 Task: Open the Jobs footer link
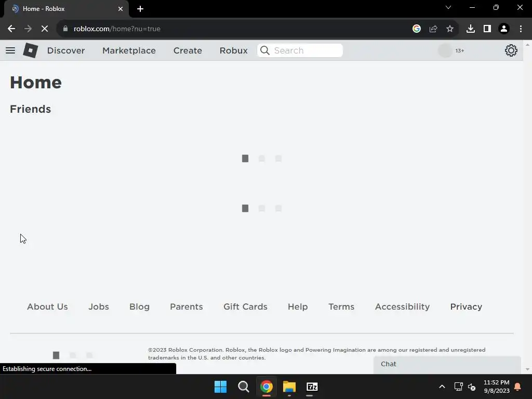(99, 307)
